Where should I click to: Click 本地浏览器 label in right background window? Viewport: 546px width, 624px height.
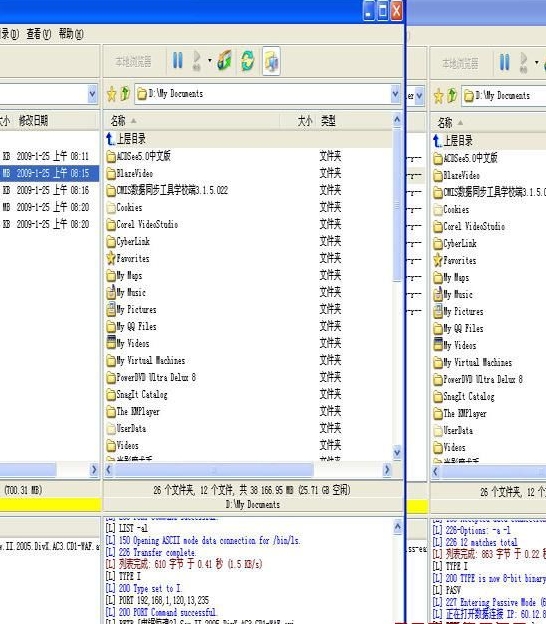tap(460, 63)
